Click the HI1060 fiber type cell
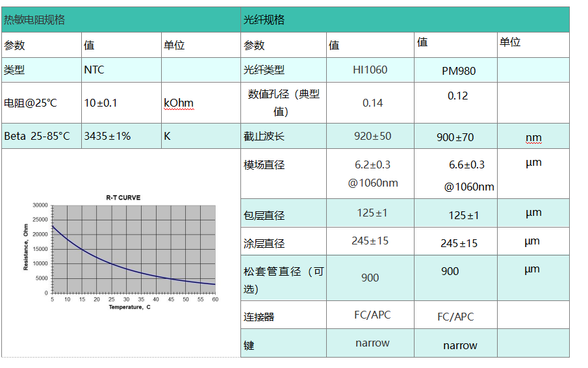 click(370, 70)
